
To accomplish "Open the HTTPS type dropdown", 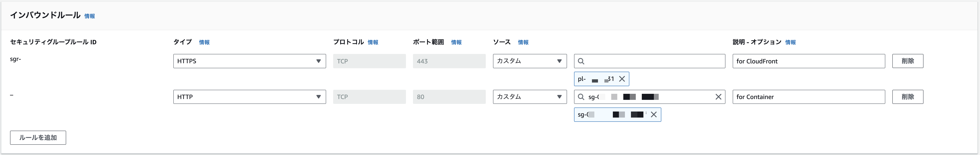I will [x=249, y=61].
